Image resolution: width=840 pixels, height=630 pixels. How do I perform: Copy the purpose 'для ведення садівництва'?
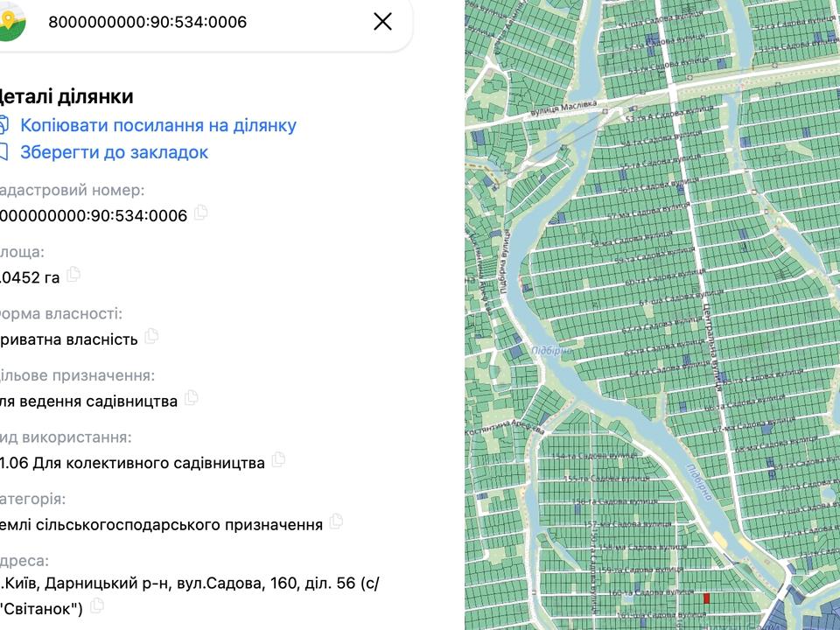pos(192,398)
